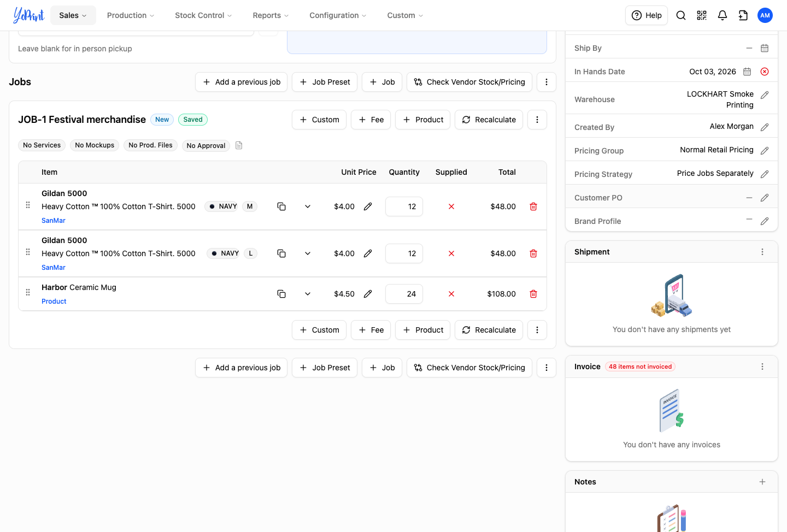Image resolution: width=787 pixels, height=532 pixels.
Task: Edit the Warehouse field pencil icon
Action: [765, 95]
